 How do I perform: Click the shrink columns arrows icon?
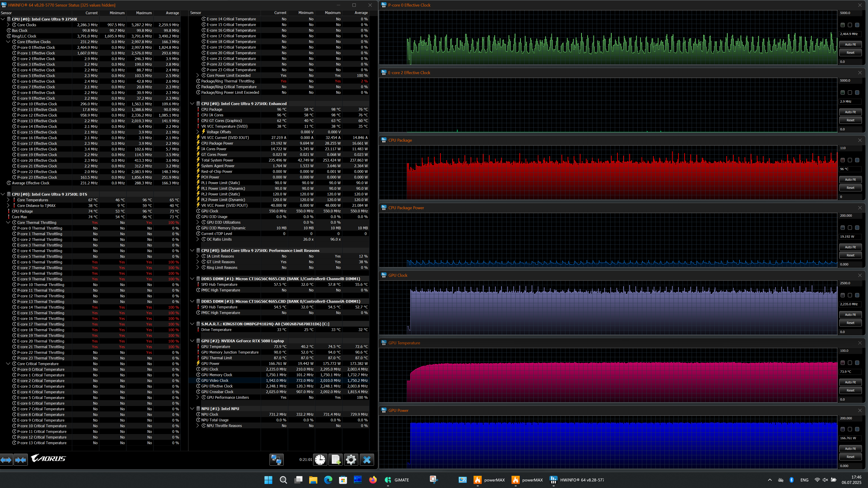point(21,459)
